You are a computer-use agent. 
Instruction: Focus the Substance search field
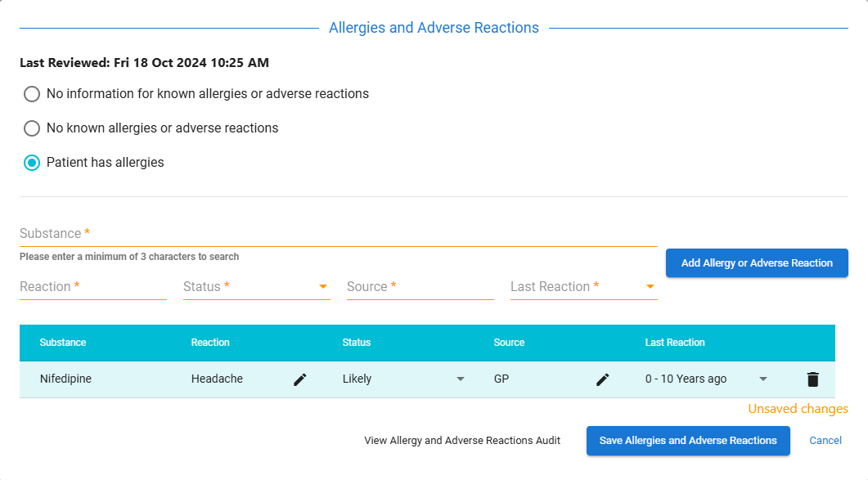(x=338, y=234)
